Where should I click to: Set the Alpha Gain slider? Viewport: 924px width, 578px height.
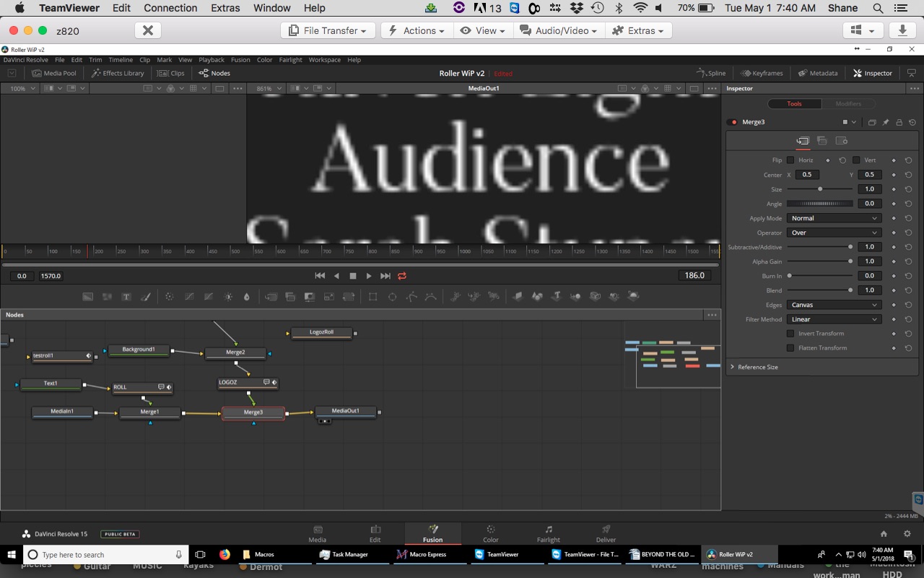[820, 262]
